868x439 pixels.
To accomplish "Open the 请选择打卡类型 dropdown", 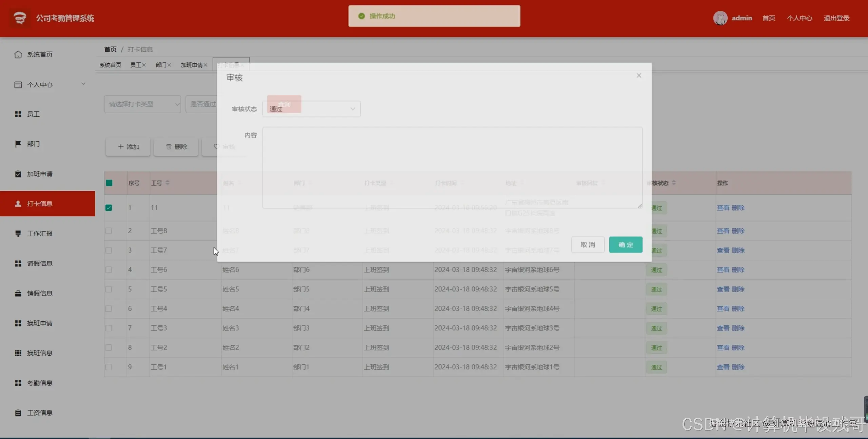I will tap(142, 104).
